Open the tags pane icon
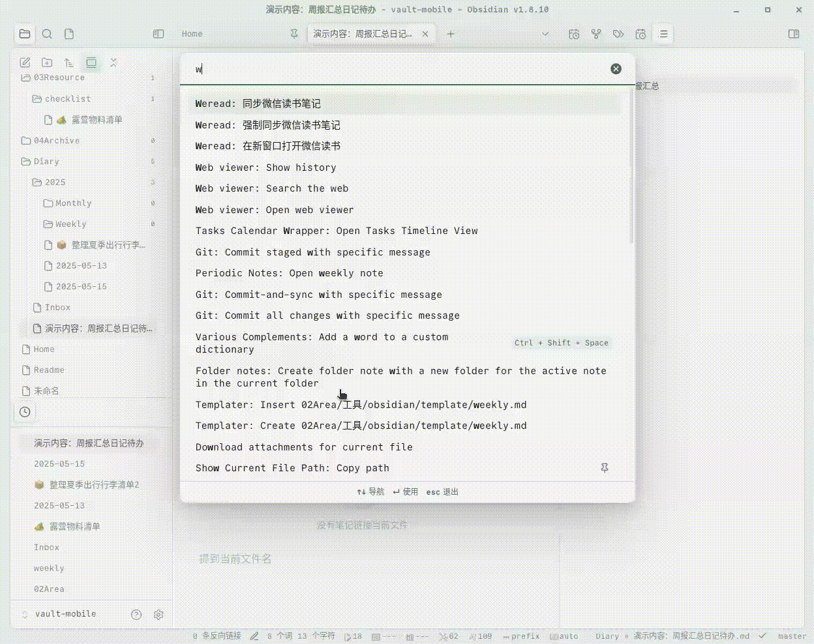814x644 pixels. tap(618, 34)
